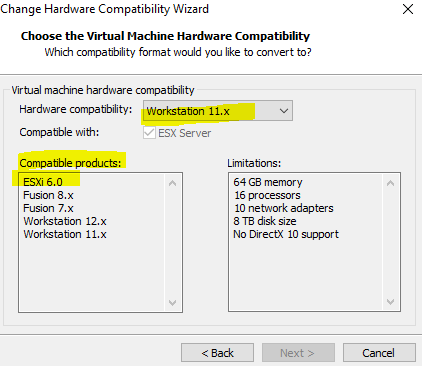Select Fusion 8.x in compatible products
Viewport: 422px width, 366px height.
coord(48,195)
